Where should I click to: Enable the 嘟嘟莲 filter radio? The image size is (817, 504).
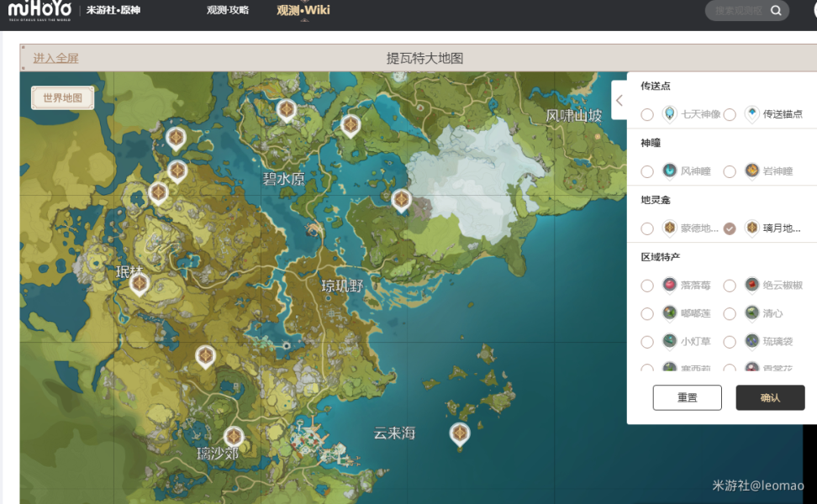pos(647,313)
